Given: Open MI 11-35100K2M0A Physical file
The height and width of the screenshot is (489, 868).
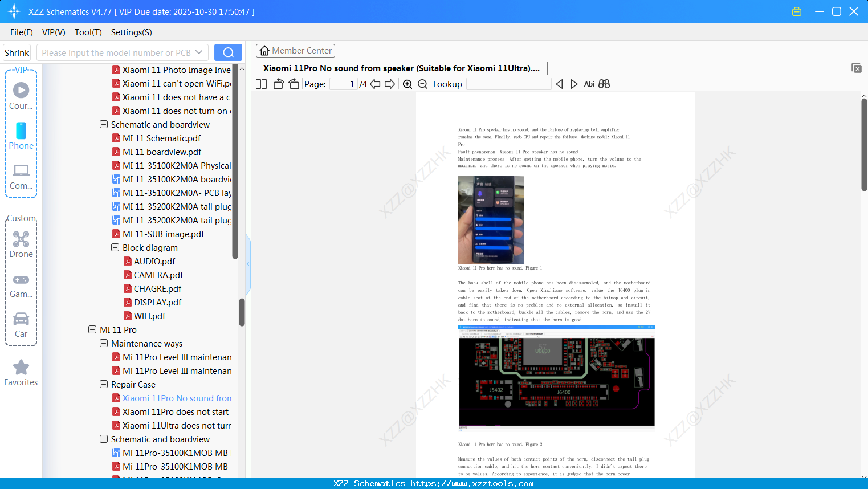Looking at the screenshot, I should pyautogui.click(x=177, y=165).
